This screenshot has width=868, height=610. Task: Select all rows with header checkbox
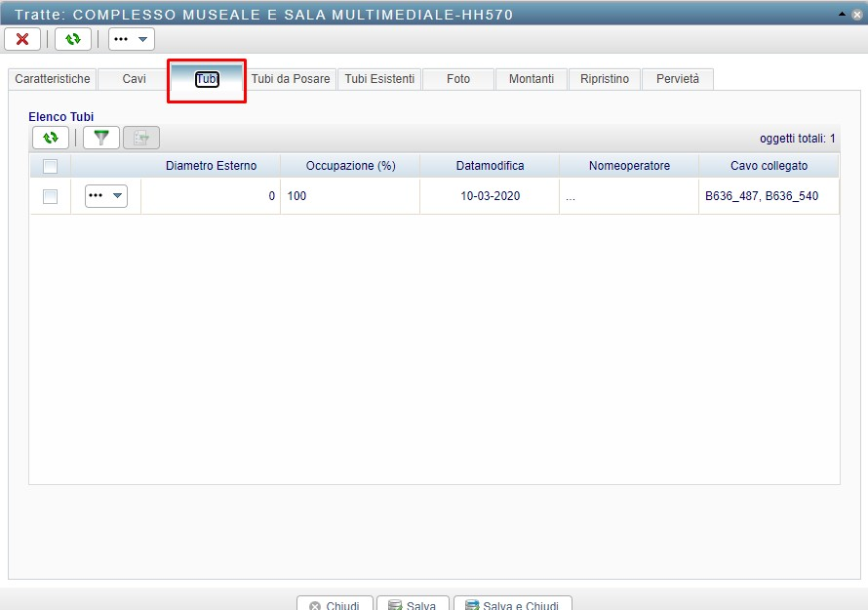click(51, 166)
